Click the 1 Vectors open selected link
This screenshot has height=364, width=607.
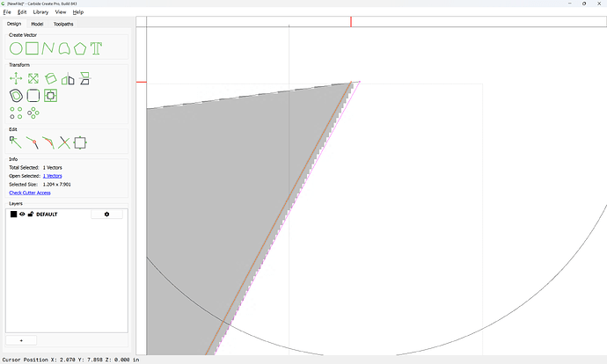pyautogui.click(x=52, y=176)
